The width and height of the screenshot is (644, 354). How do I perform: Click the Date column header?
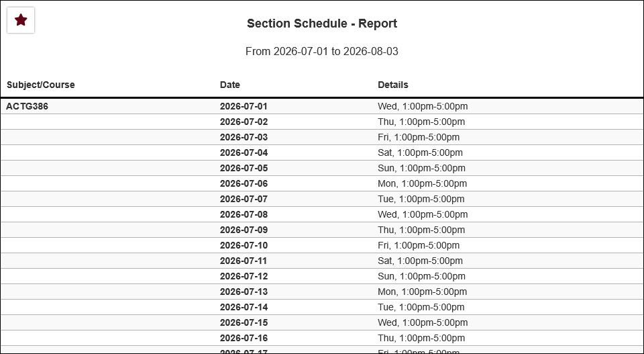[x=230, y=85]
